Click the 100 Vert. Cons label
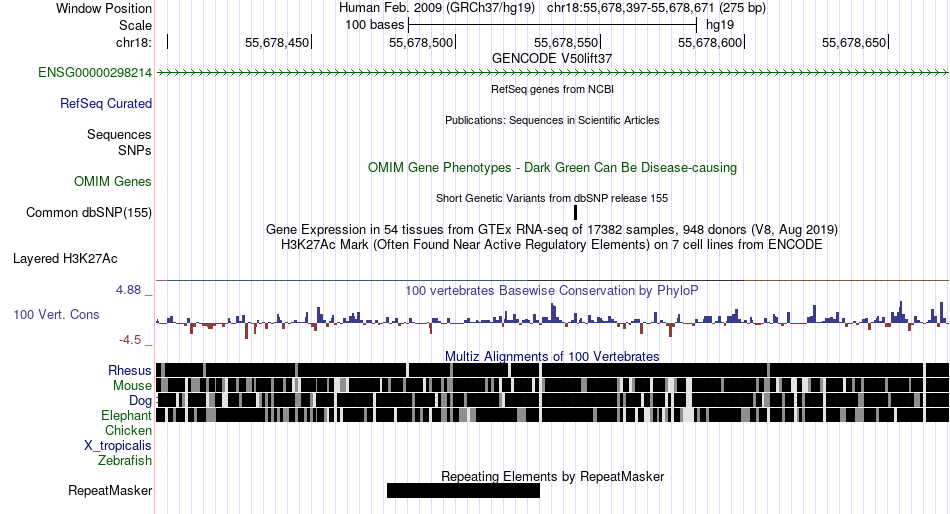Image resolution: width=950 pixels, height=514 pixels. (56, 315)
